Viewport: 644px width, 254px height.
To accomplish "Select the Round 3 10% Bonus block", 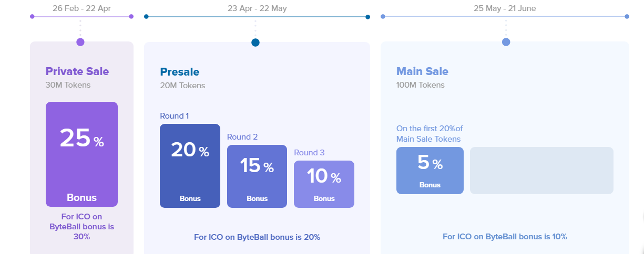I will point(324,184).
